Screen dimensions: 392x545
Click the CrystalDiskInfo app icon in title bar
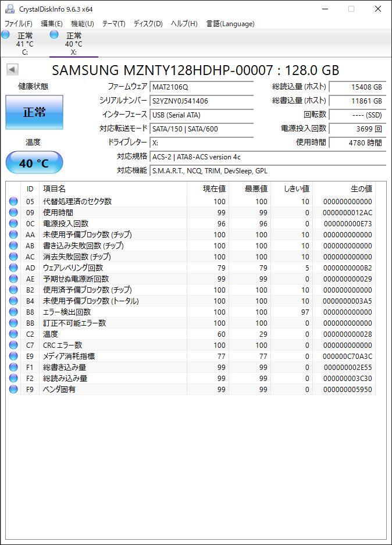[10, 9]
